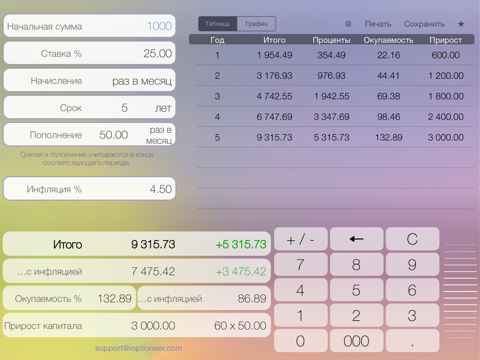Change Пополнение period раз в месяц

159,135
